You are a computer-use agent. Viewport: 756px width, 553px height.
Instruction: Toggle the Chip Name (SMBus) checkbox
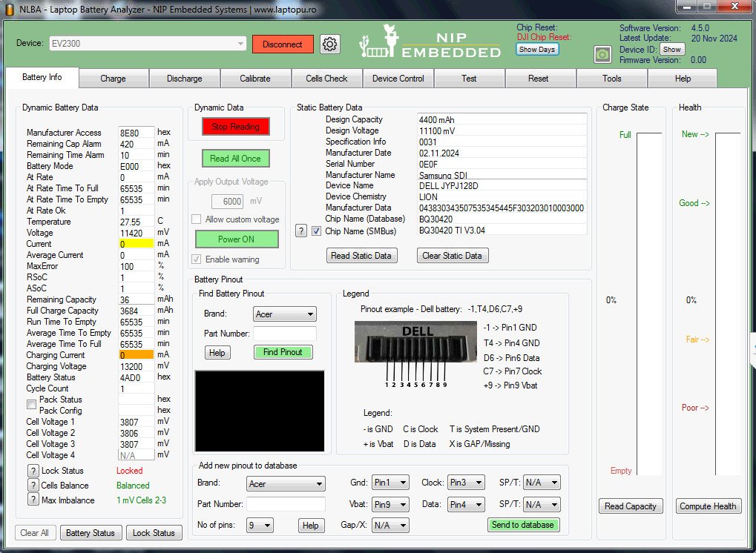[x=317, y=231]
